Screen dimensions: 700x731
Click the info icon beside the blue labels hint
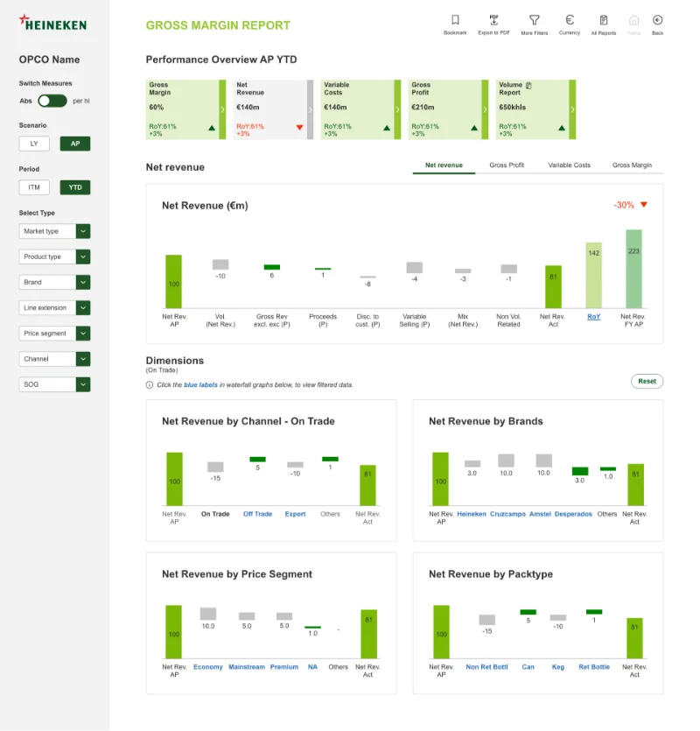point(149,384)
